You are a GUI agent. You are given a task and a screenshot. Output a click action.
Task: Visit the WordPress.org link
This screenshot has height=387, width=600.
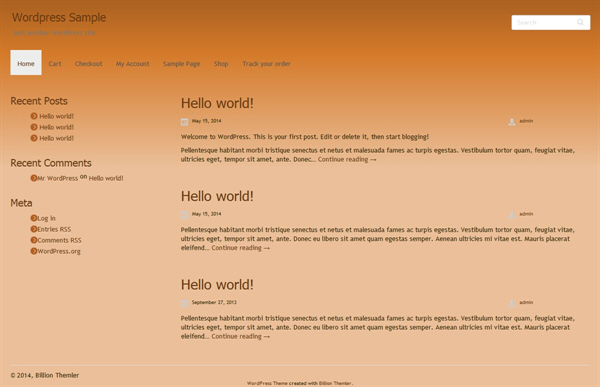pos(59,251)
